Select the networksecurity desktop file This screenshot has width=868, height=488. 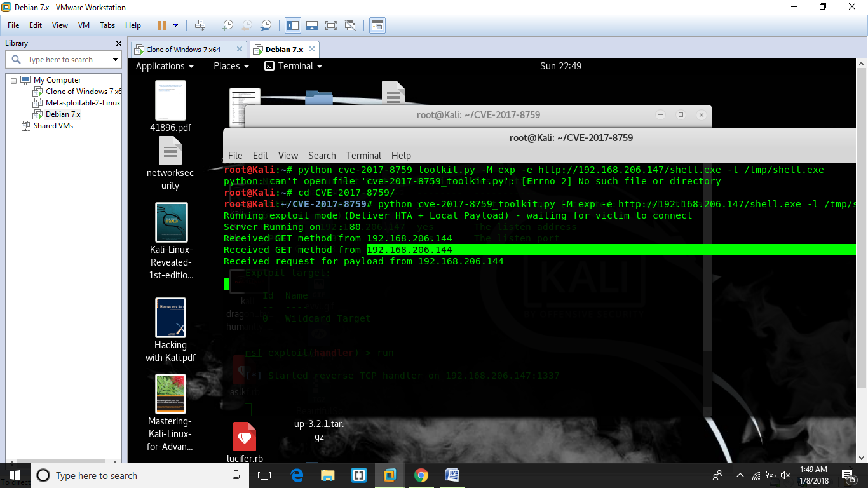click(x=170, y=164)
